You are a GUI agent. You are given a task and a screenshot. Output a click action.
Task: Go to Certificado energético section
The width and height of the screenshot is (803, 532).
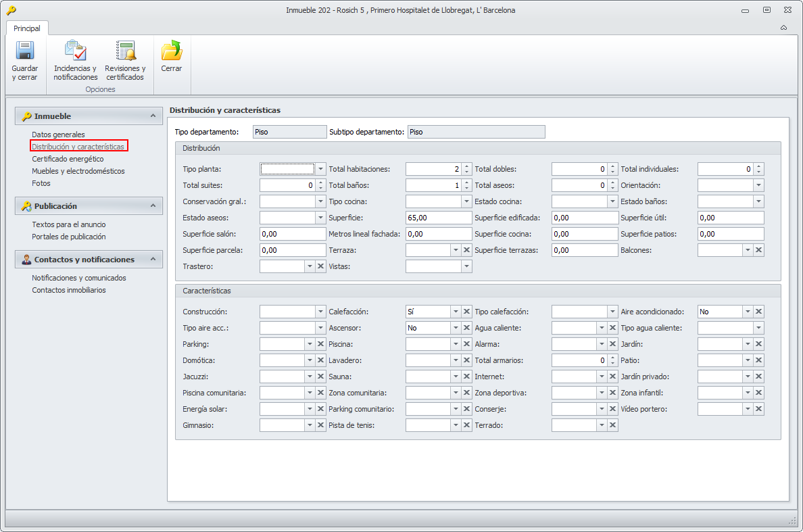(68, 159)
